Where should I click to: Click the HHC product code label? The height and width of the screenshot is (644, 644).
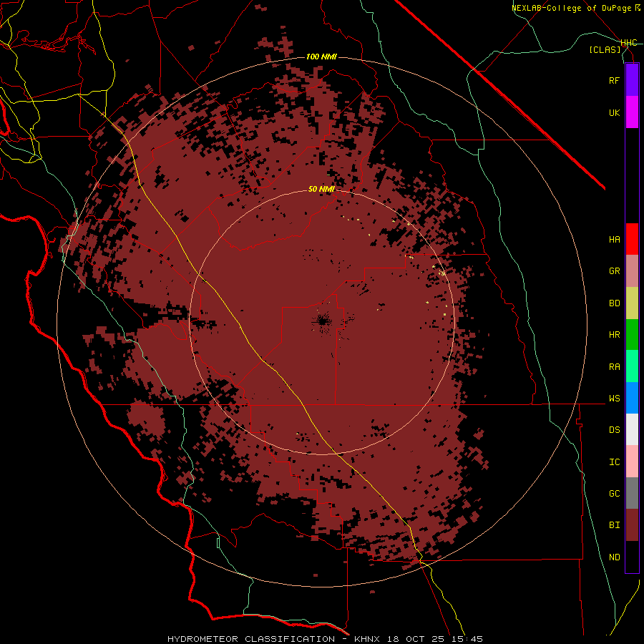point(629,43)
